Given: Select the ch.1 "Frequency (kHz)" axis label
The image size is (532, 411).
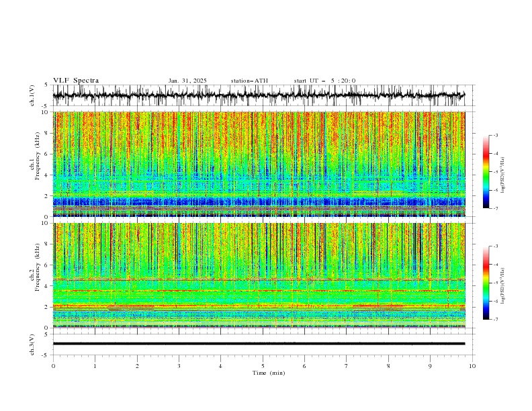Looking at the screenshot, I should 38,156.
